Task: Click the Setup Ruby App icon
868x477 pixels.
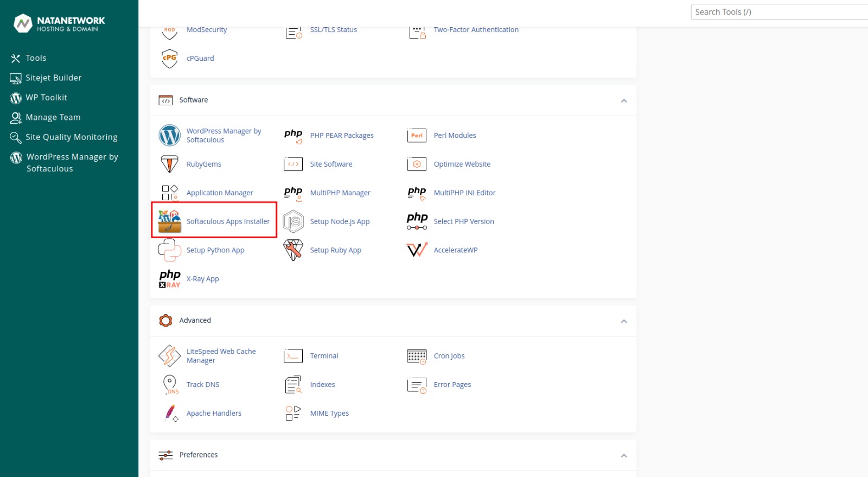Action: 293,250
